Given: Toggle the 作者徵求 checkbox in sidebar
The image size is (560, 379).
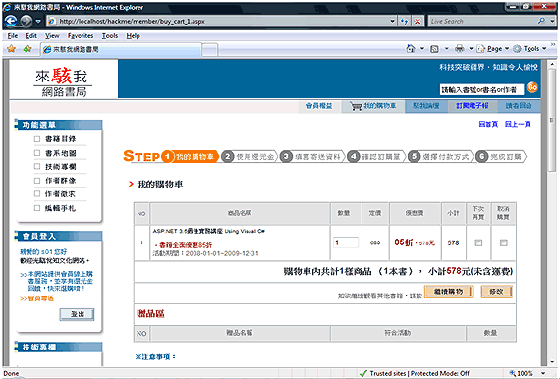Looking at the screenshot, I should (x=37, y=194).
